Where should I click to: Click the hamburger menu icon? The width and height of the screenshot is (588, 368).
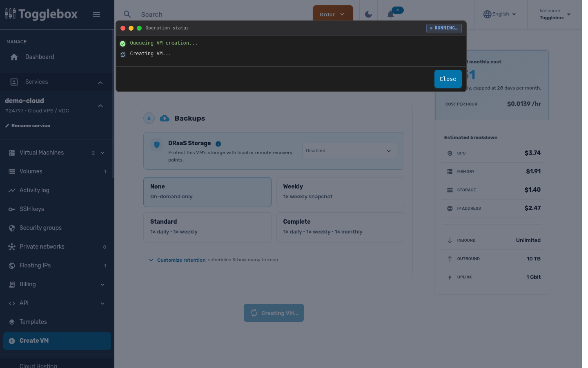tap(96, 15)
